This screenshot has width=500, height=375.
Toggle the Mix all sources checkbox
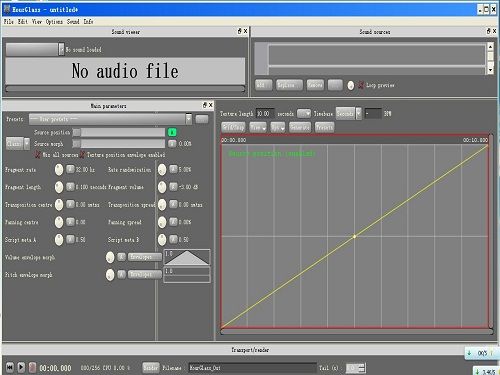click(x=38, y=155)
